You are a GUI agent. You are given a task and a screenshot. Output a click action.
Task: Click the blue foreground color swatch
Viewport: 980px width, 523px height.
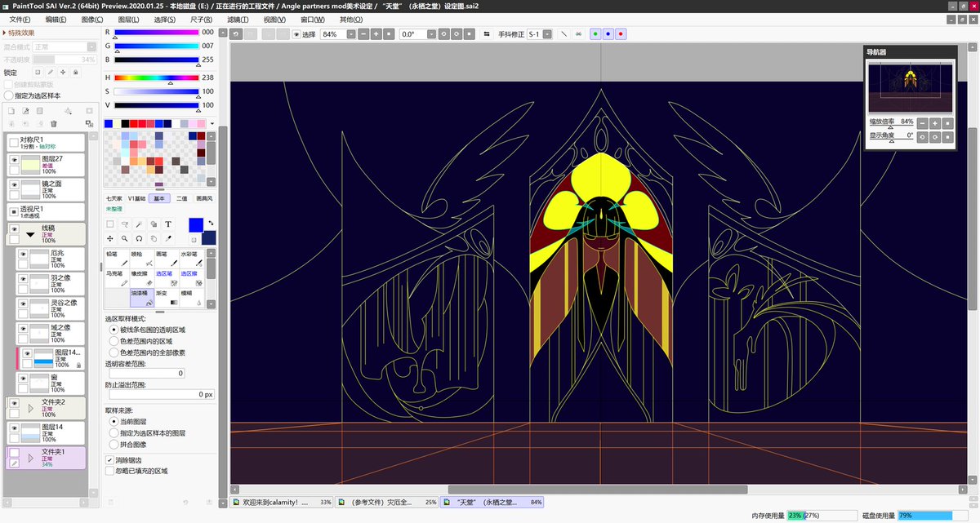pyautogui.click(x=196, y=224)
